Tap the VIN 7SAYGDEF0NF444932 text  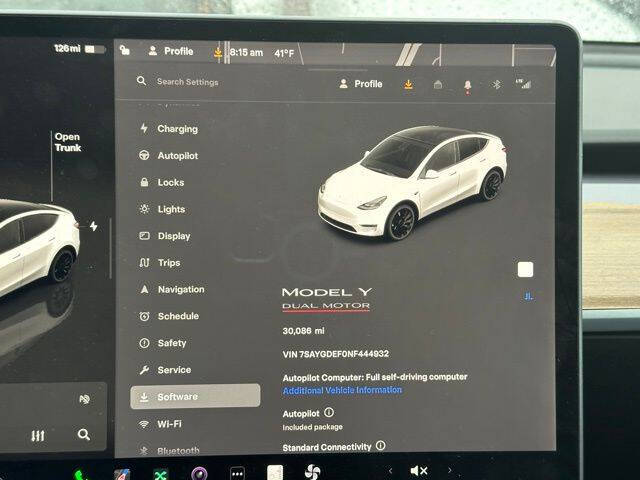336,354
